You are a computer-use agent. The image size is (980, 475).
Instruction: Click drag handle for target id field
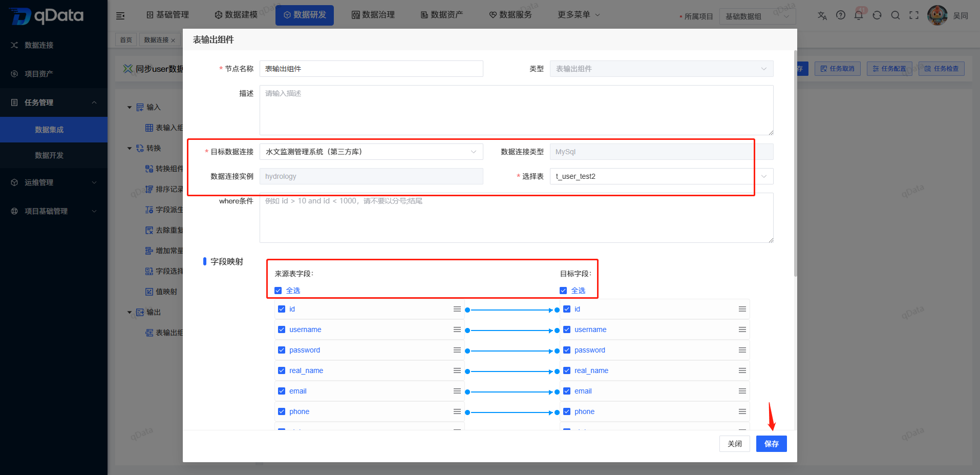[742, 309]
